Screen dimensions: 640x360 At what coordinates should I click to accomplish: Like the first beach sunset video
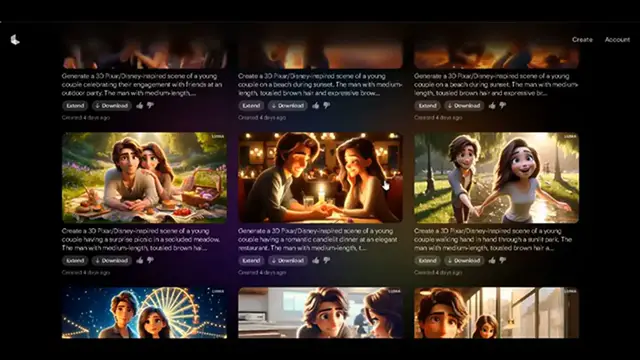pos(316,106)
